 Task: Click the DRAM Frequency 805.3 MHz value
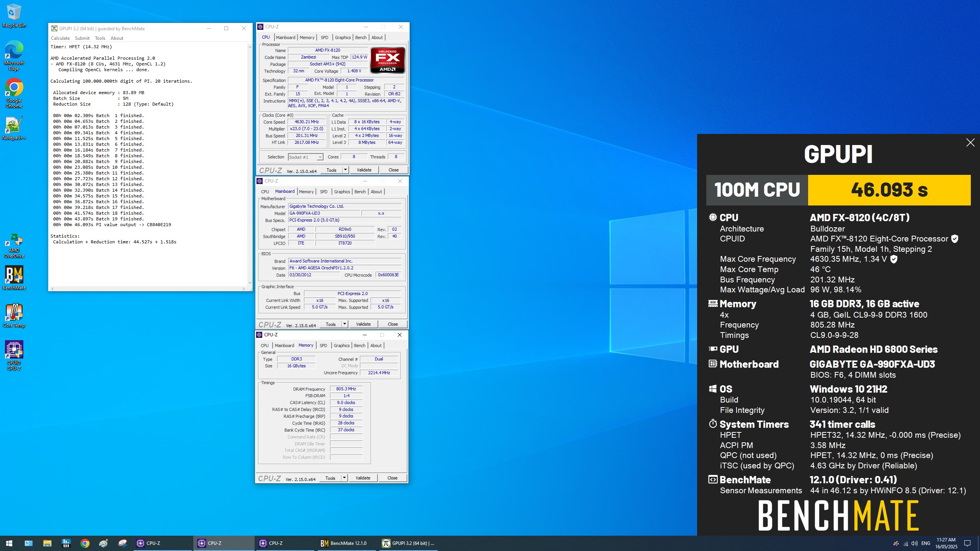point(346,389)
